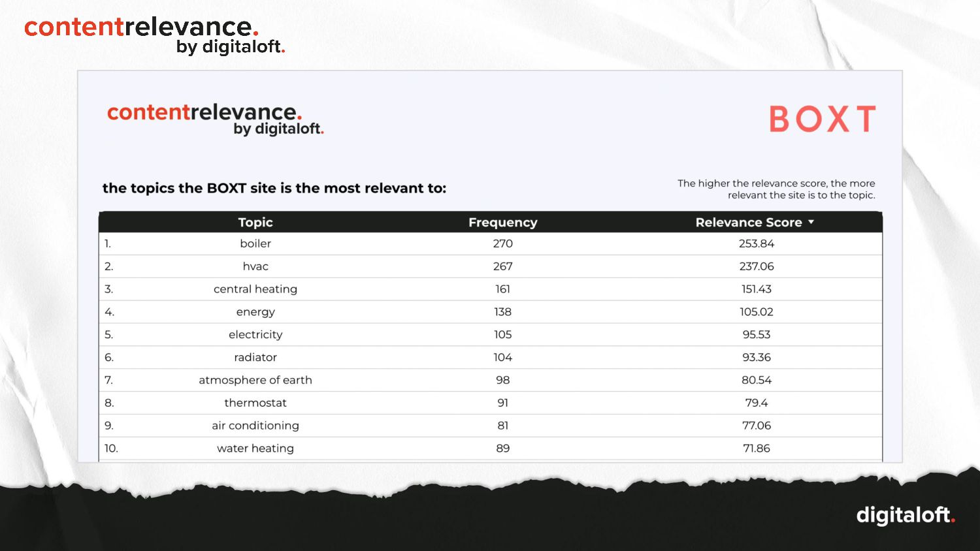Click frequency value 270
The width and height of the screenshot is (980, 551).
click(502, 244)
